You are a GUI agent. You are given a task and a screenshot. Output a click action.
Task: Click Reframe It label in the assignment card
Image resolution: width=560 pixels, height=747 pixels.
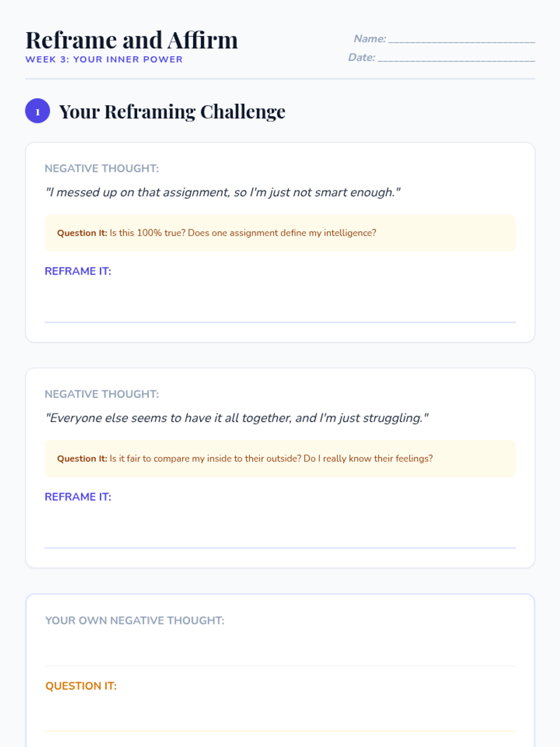coord(78,271)
